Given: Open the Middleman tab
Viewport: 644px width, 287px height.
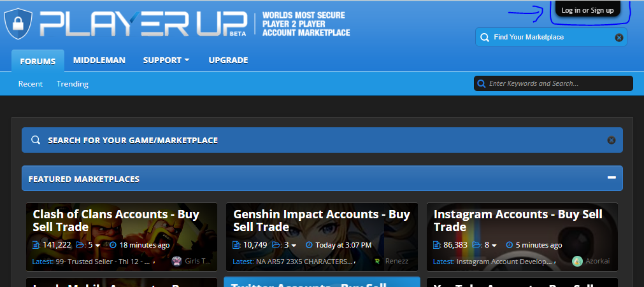Looking at the screenshot, I should [x=99, y=60].
